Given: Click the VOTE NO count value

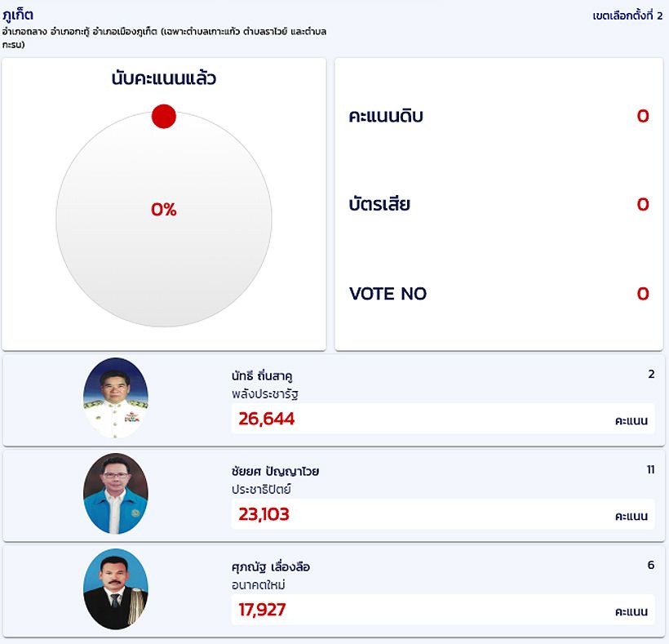Looking at the screenshot, I should pos(643,294).
